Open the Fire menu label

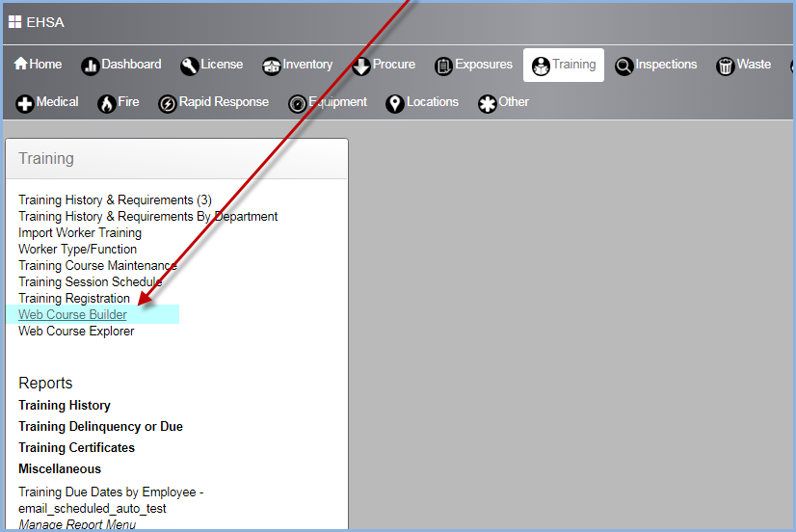coord(128,101)
